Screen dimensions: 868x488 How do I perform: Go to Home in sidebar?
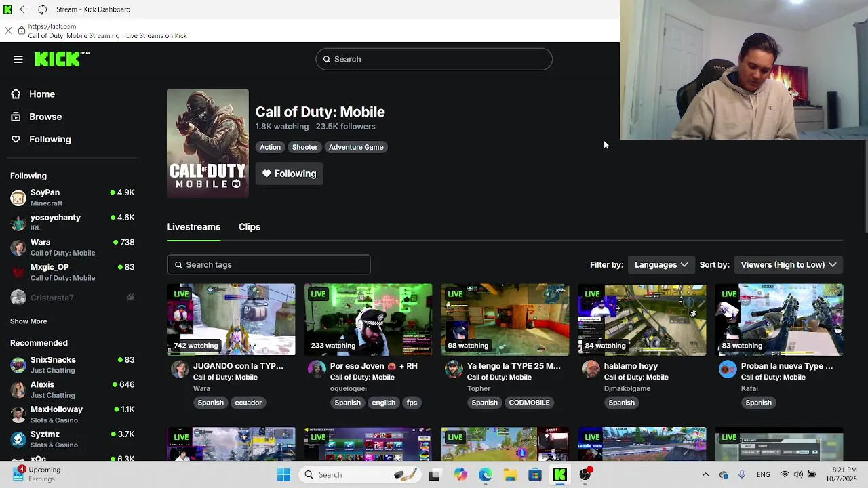click(x=42, y=94)
